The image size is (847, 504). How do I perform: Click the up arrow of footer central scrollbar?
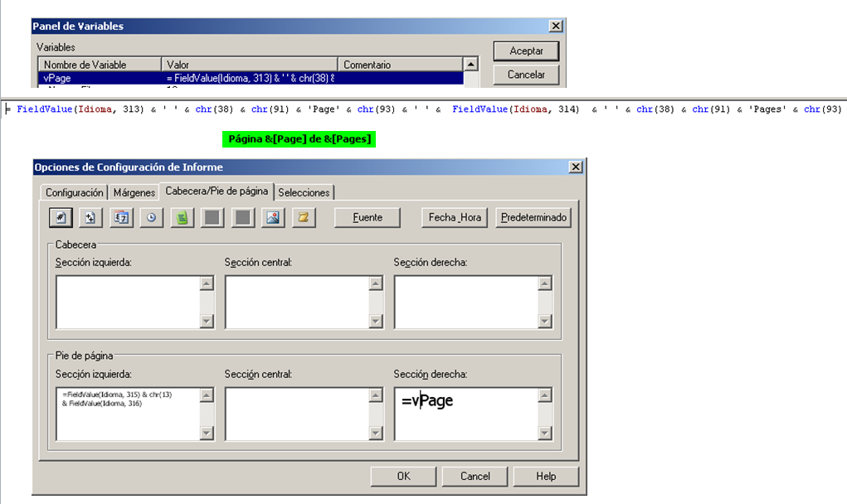click(376, 395)
